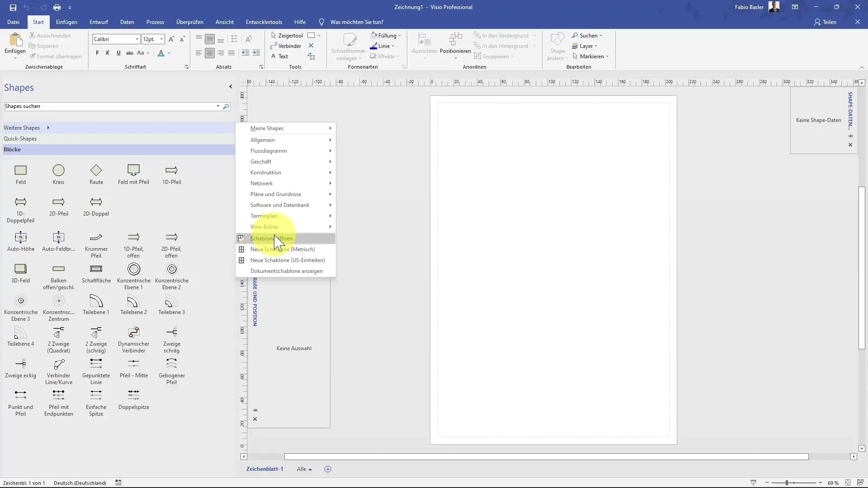Select Dokumentschablone anzeigen menu item
The height and width of the screenshot is (488, 868).
[286, 271]
